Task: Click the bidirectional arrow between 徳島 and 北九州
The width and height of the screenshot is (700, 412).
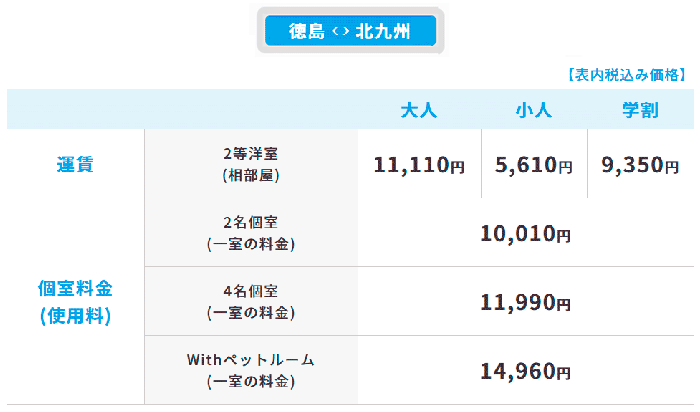Action: [x=339, y=30]
